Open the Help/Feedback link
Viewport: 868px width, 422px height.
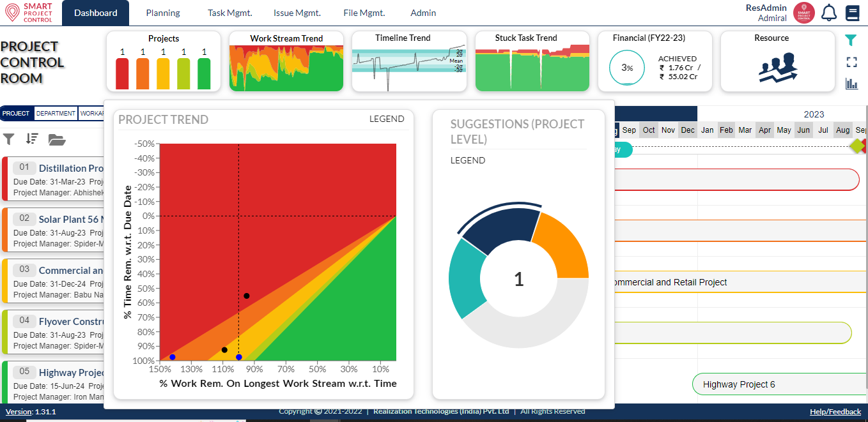coord(836,412)
